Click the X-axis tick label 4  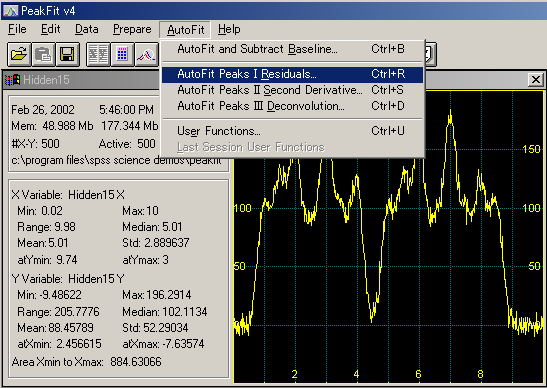356,375
